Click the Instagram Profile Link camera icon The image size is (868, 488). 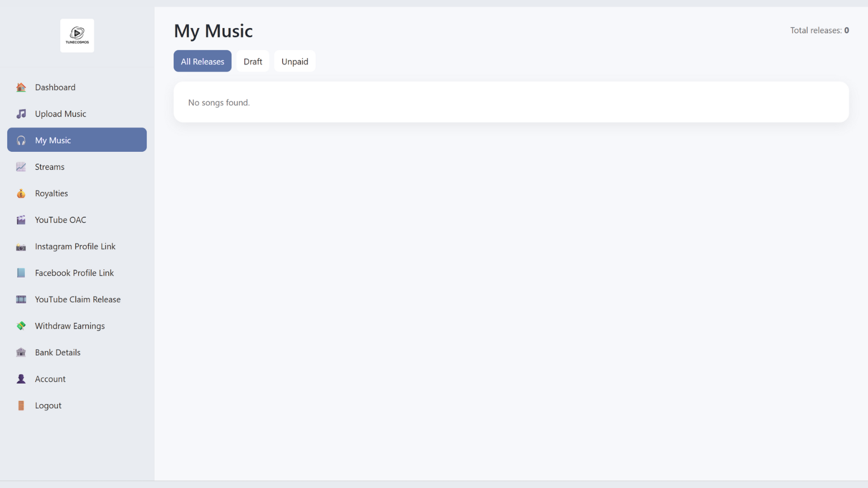(x=21, y=247)
